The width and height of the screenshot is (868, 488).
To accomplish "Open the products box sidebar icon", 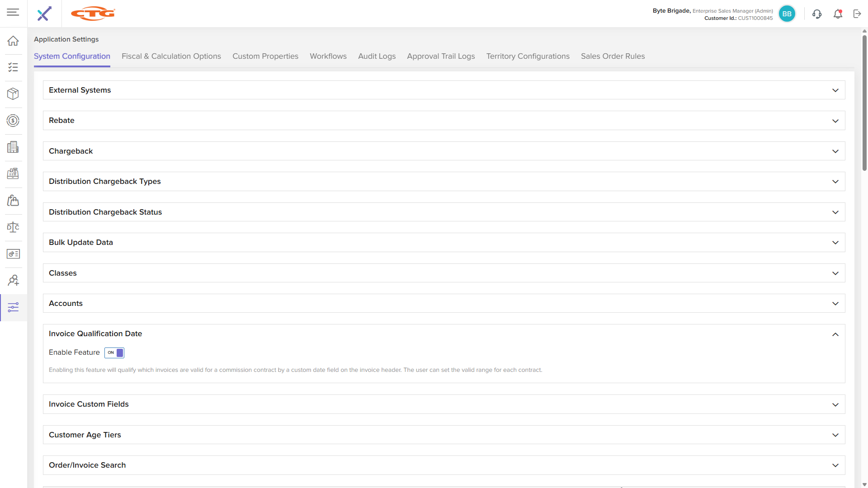I will click(x=13, y=94).
